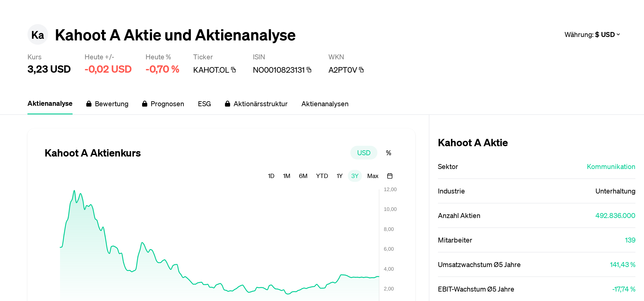Select the Max chart range
This screenshot has width=644, height=301.
click(x=372, y=176)
